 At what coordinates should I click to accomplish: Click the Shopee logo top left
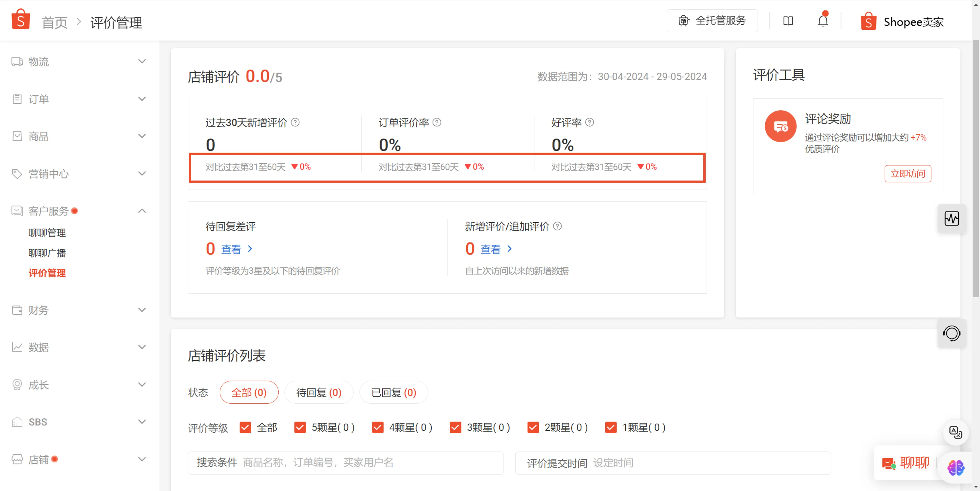click(21, 19)
